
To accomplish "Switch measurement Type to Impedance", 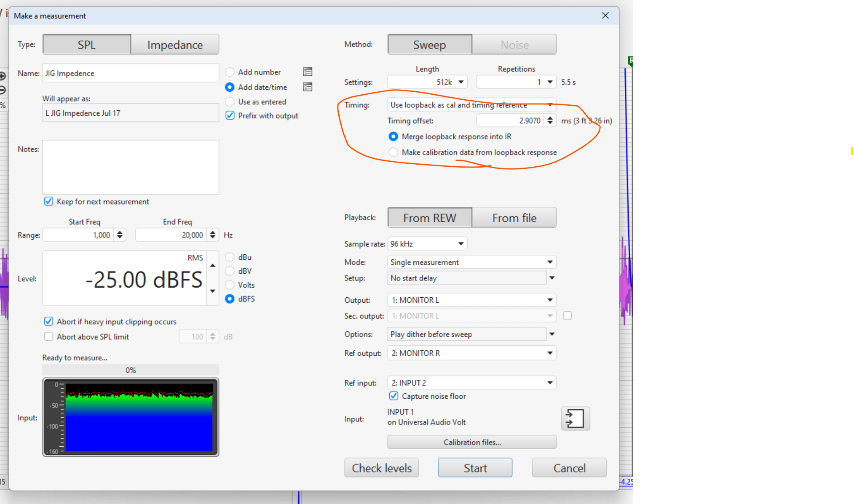I will [175, 45].
